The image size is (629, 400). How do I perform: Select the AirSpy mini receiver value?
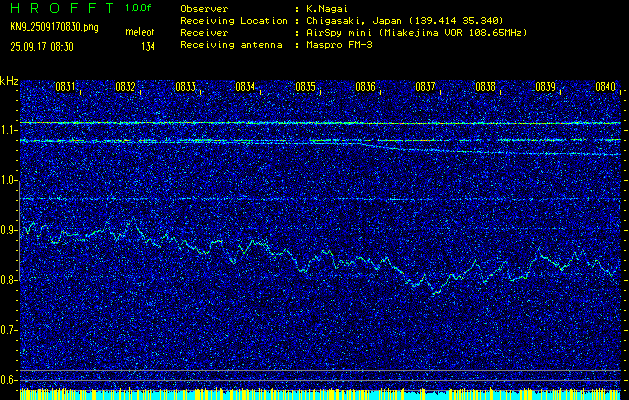416,33
